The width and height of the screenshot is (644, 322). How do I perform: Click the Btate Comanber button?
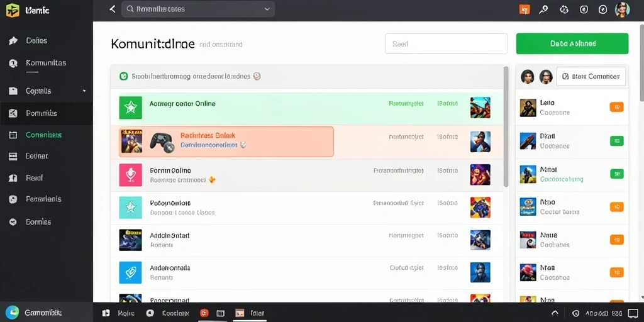tap(591, 76)
